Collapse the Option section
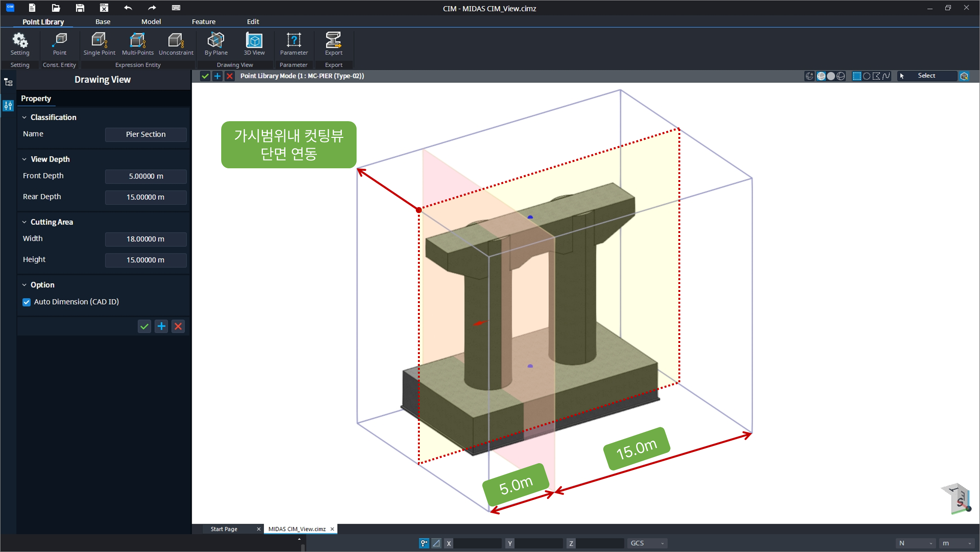 [x=24, y=285]
